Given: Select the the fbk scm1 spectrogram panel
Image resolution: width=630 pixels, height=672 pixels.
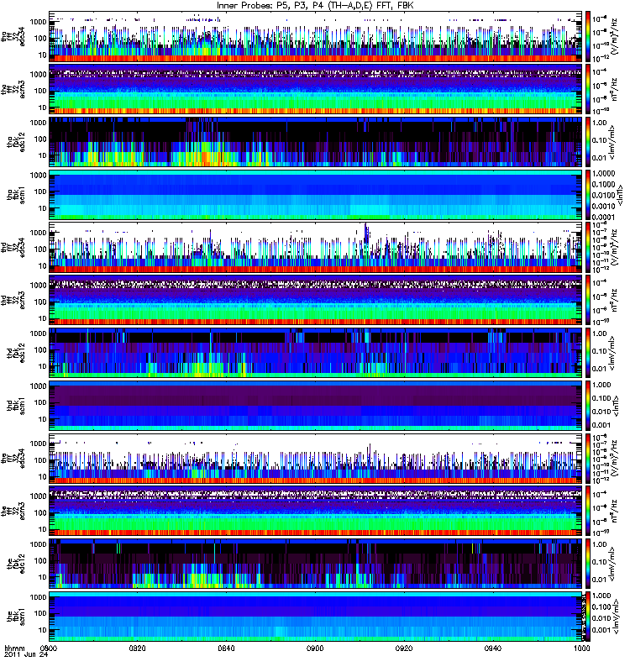Looking at the screenshot, I should click(x=316, y=617).
